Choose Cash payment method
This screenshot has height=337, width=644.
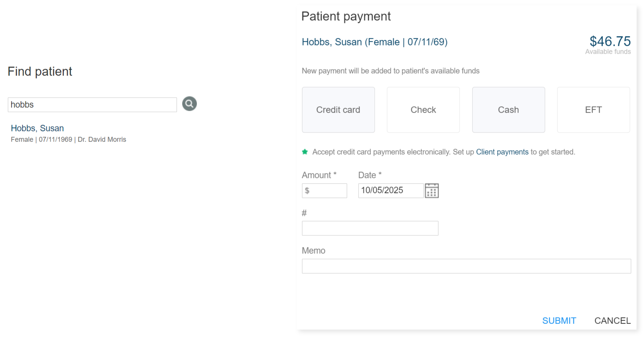508,110
